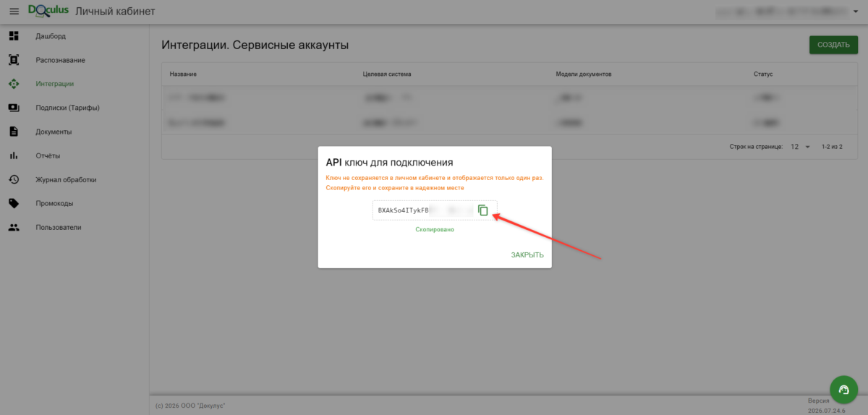Click the Название column header
Screen dimensions: 868x415
[183, 74]
